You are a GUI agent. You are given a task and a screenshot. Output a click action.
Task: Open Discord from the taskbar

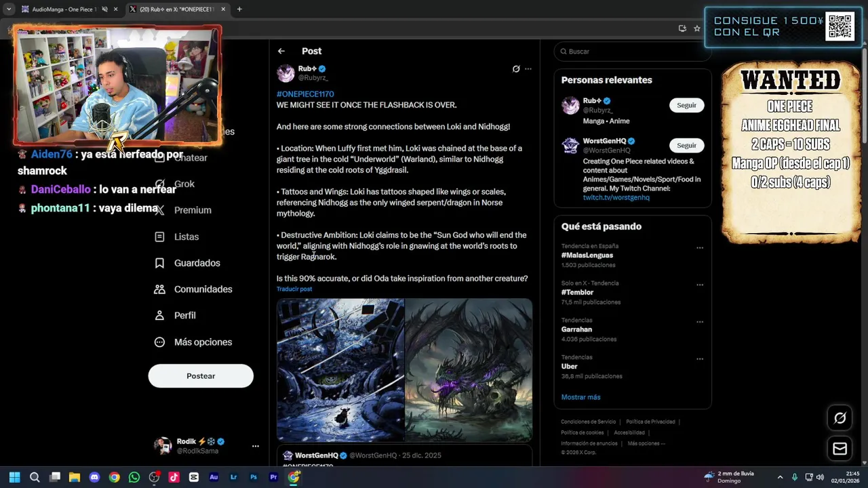94,477
